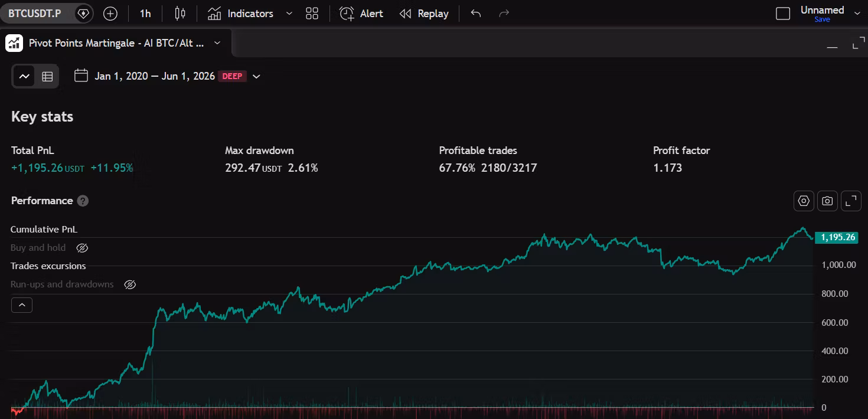The height and width of the screenshot is (419, 868).
Task: Click the 200.00 axis label
Action: tap(835, 379)
